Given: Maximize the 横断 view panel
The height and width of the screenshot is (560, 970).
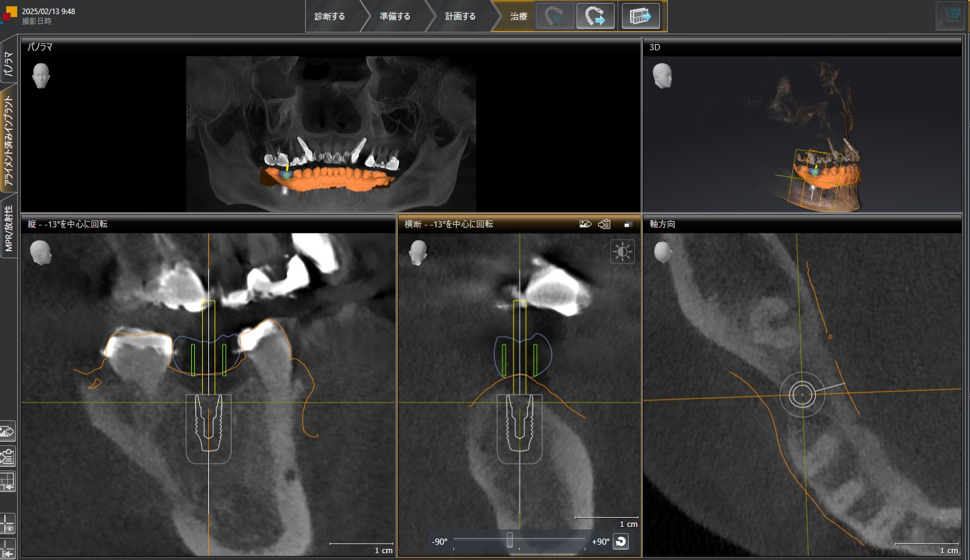Looking at the screenshot, I should pos(627,224).
